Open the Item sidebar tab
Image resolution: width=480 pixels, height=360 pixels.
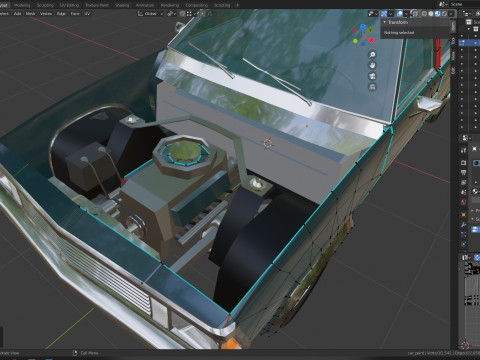tap(453, 27)
